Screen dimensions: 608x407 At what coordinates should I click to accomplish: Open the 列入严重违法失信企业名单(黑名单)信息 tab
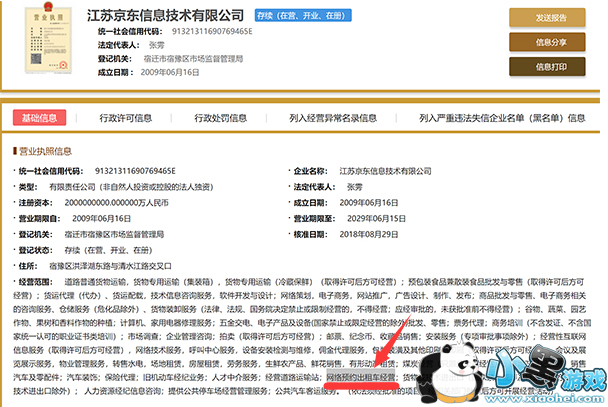[x=502, y=118]
